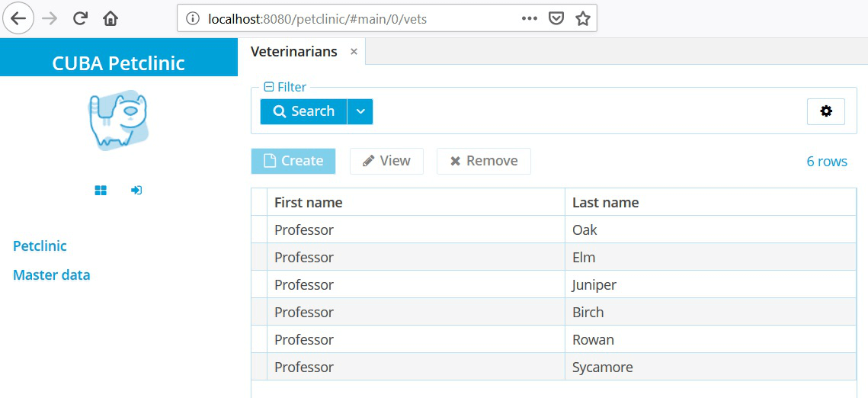The image size is (868, 398).
Task: Click the browser back arrow button
Action: click(x=18, y=18)
